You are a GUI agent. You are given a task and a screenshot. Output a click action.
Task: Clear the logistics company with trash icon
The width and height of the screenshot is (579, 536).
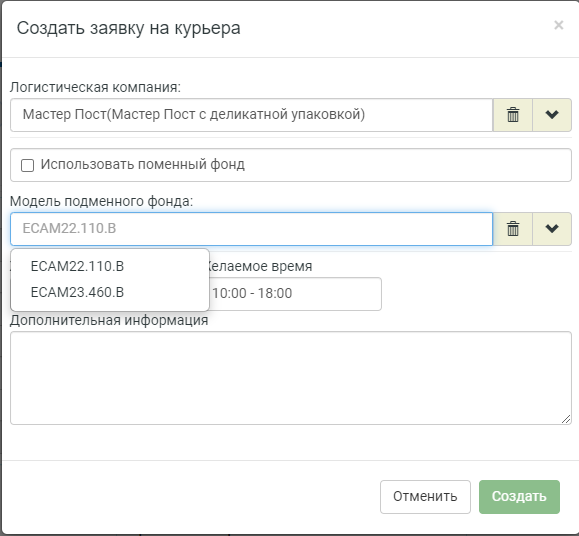tap(513, 115)
